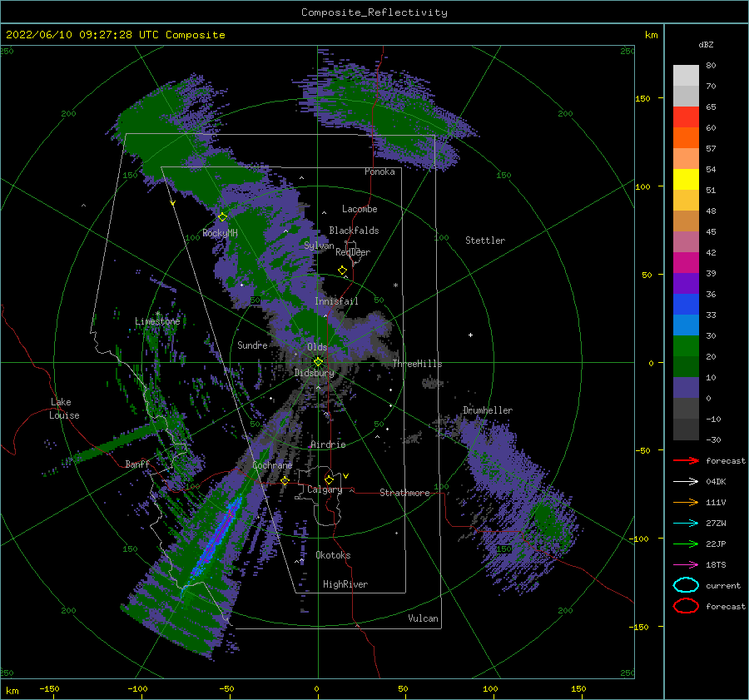Viewport: 749px width, 700px height.
Task: Click the Okotoks label
Action: coord(333,555)
